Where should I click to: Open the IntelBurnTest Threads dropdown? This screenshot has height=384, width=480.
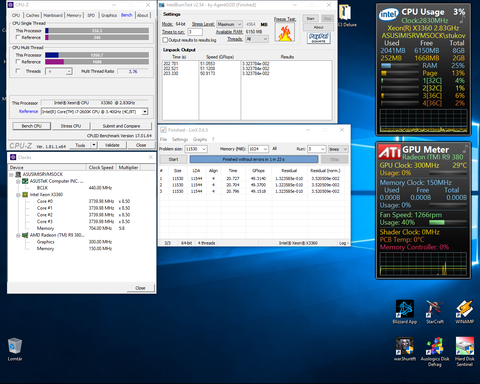(257, 39)
